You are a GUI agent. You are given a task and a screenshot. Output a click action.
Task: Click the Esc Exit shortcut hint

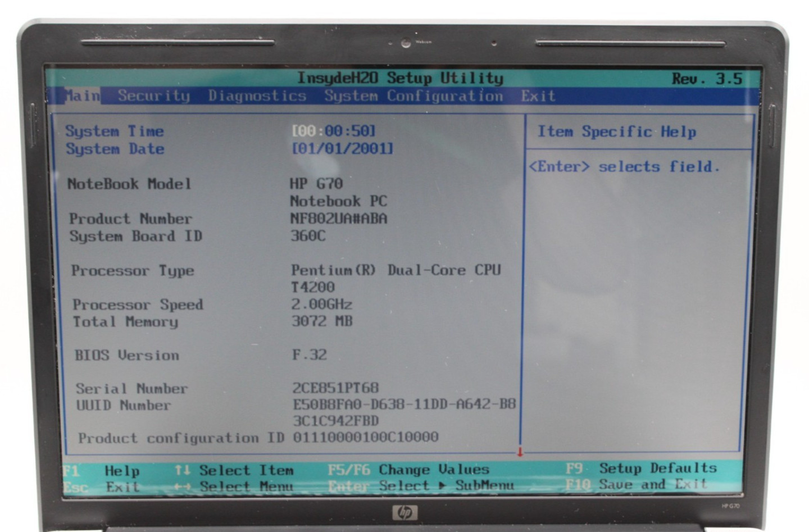tap(101, 487)
